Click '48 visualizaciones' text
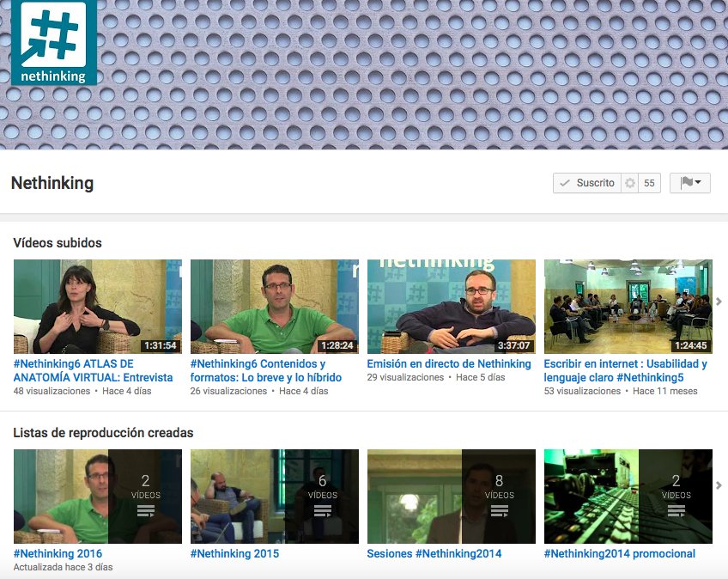Image resolution: width=728 pixels, height=579 pixels. click(x=52, y=391)
